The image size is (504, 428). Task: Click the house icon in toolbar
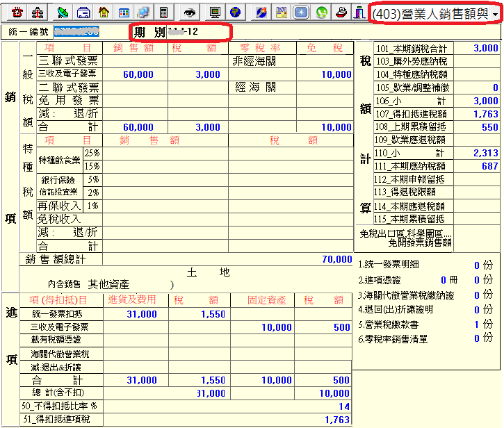tap(104, 12)
